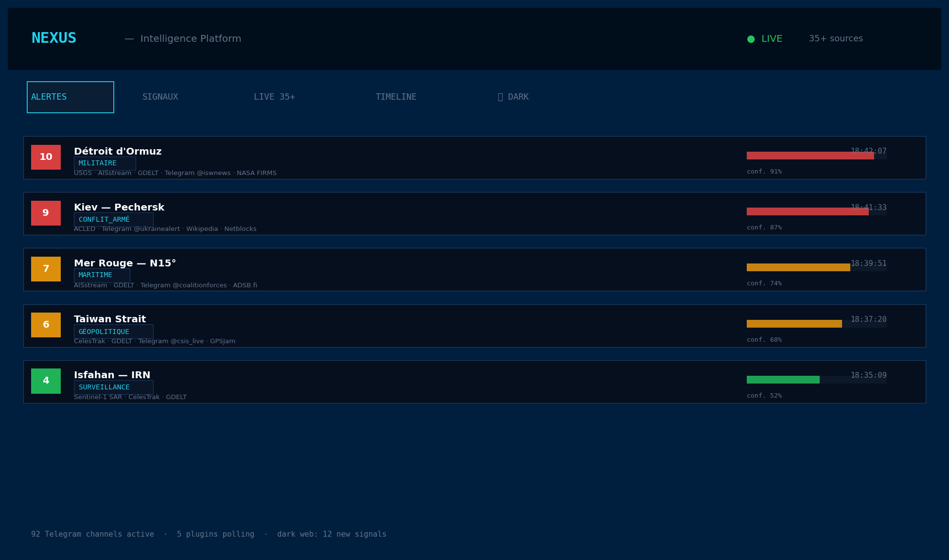Click the green LIVE status dot
Viewport: 949px width, 560px height.
(751, 39)
